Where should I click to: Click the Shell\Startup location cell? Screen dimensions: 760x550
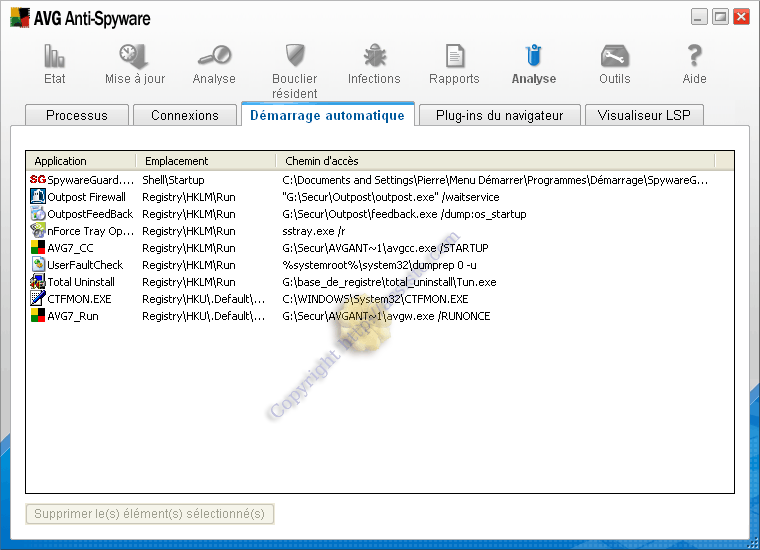[x=173, y=180]
